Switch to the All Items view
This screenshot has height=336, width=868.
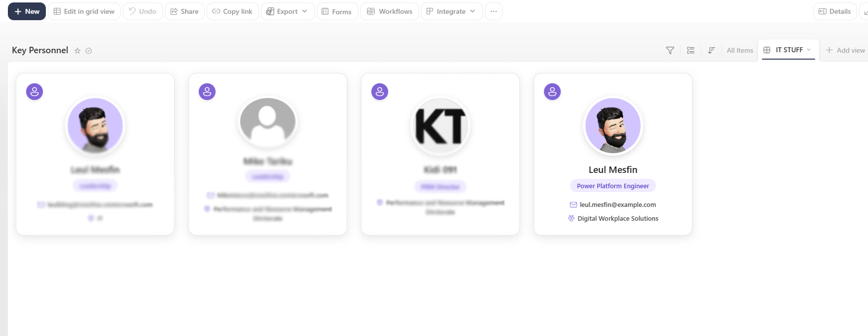tap(740, 50)
